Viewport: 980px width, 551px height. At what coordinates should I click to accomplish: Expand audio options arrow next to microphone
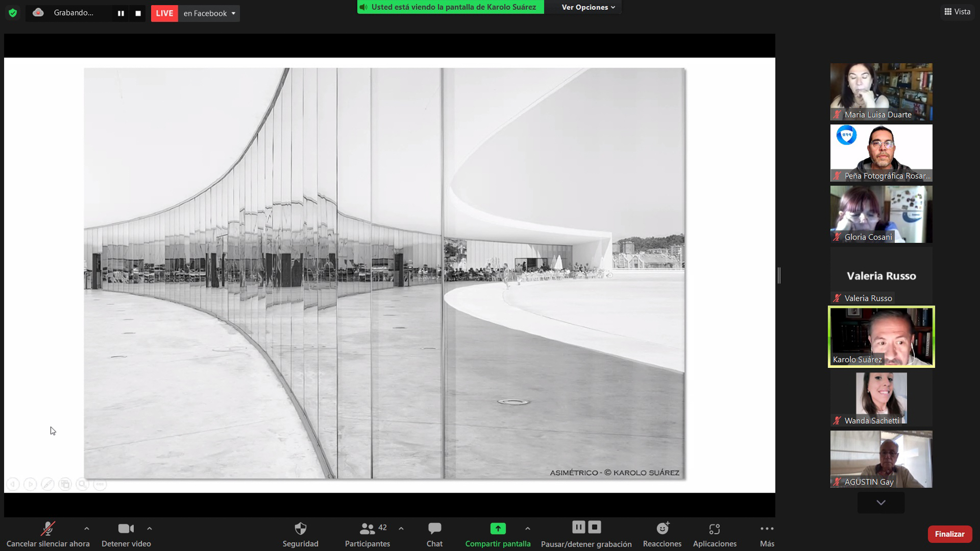(x=87, y=528)
